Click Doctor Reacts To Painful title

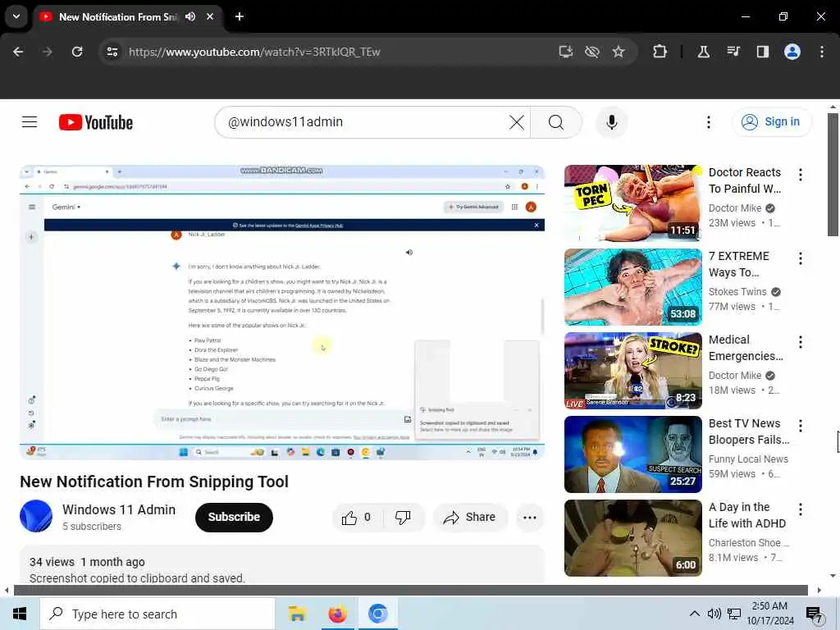click(745, 180)
